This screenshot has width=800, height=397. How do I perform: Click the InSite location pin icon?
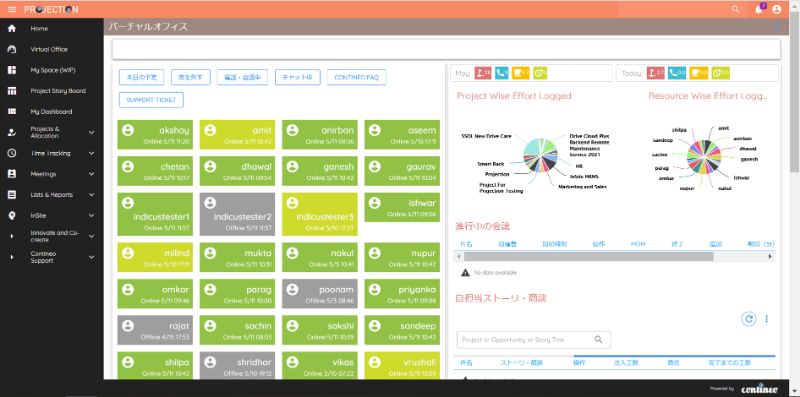pos(12,215)
